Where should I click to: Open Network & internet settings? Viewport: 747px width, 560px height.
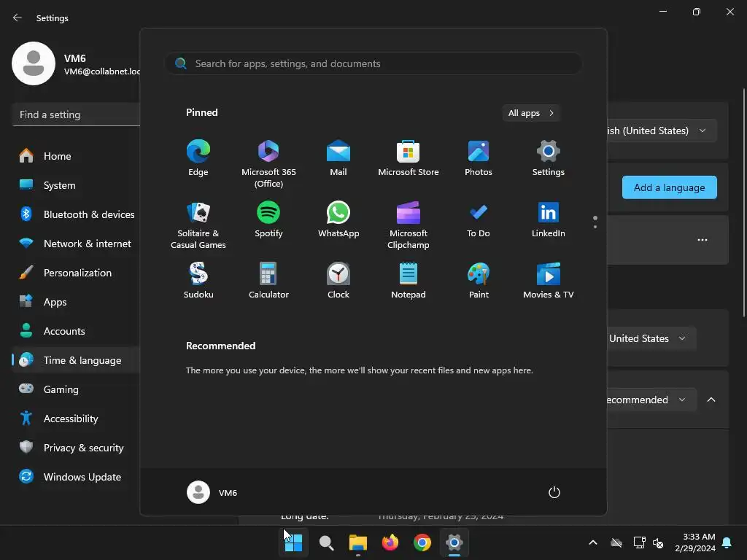pyautogui.click(x=76, y=244)
